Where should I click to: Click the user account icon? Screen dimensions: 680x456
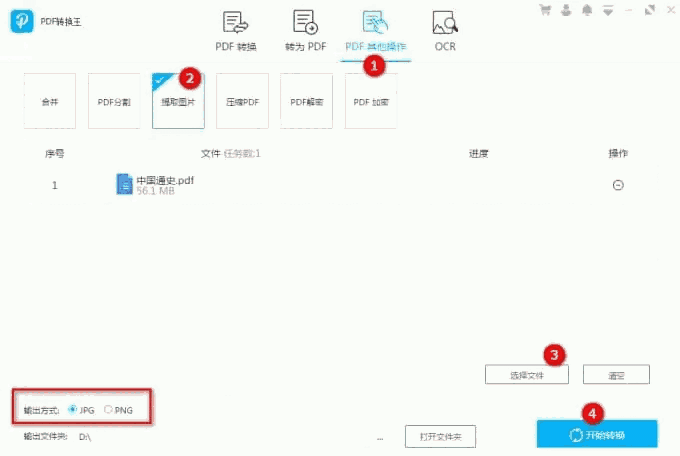(566, 10)
